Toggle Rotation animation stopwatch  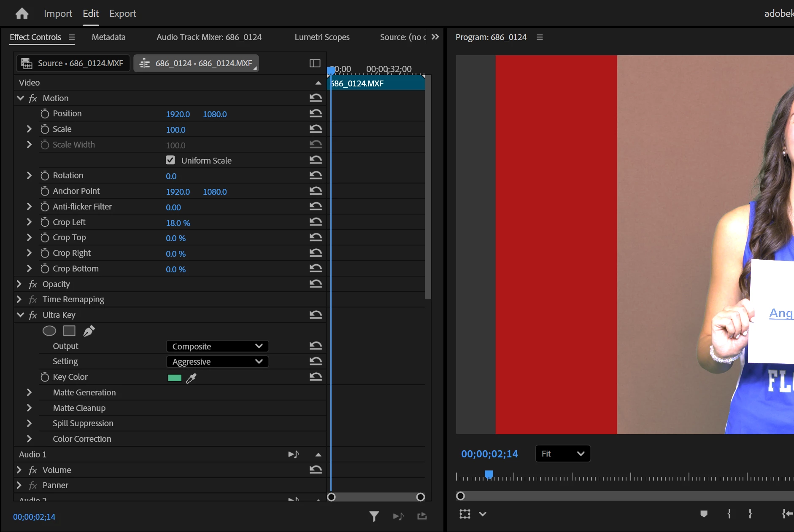(45, 176)
